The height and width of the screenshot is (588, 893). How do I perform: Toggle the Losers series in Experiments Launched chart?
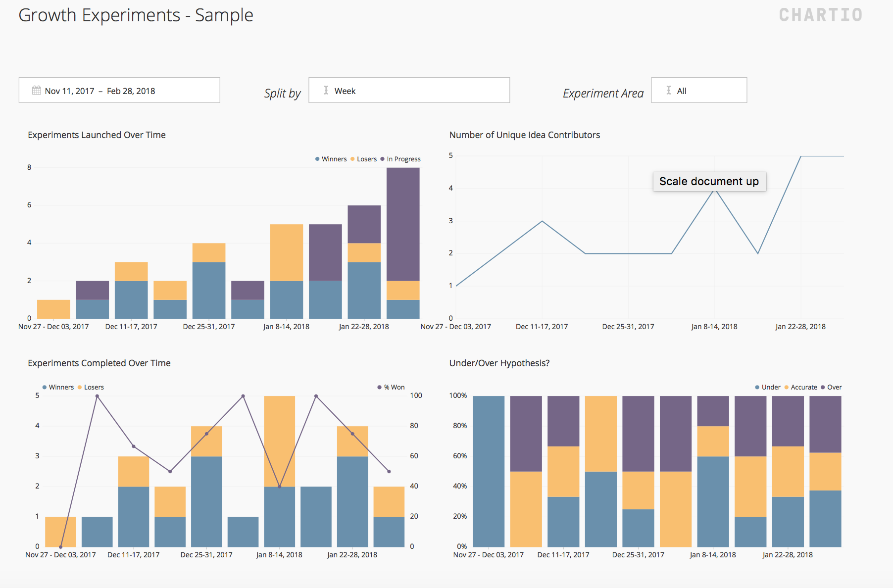364,159
